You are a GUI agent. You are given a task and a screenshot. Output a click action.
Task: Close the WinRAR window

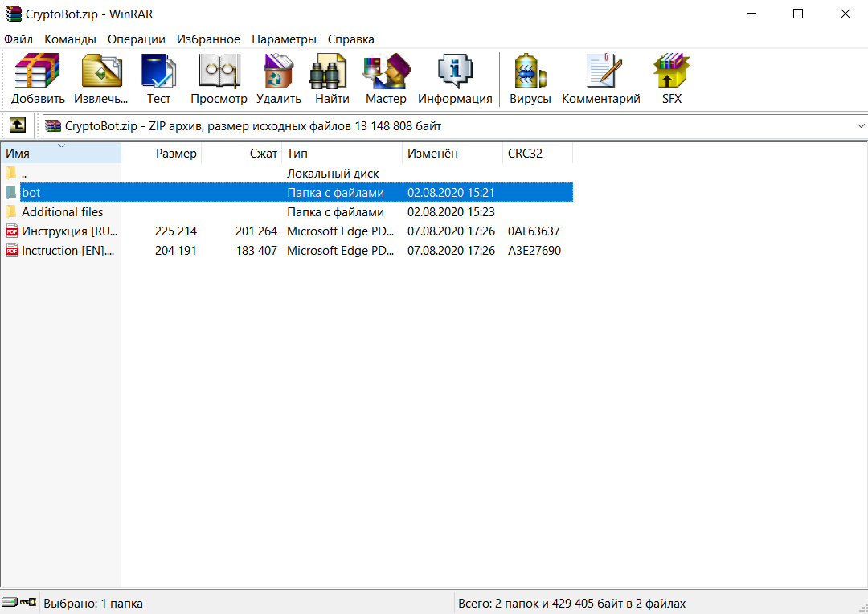[845, 14]
